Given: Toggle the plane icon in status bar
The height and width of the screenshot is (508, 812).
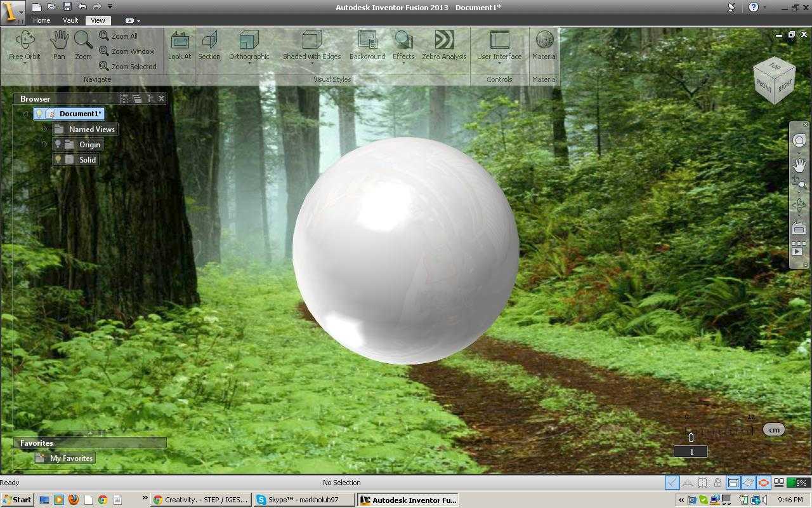Looking at the screenshot, I should pos(748,483).
